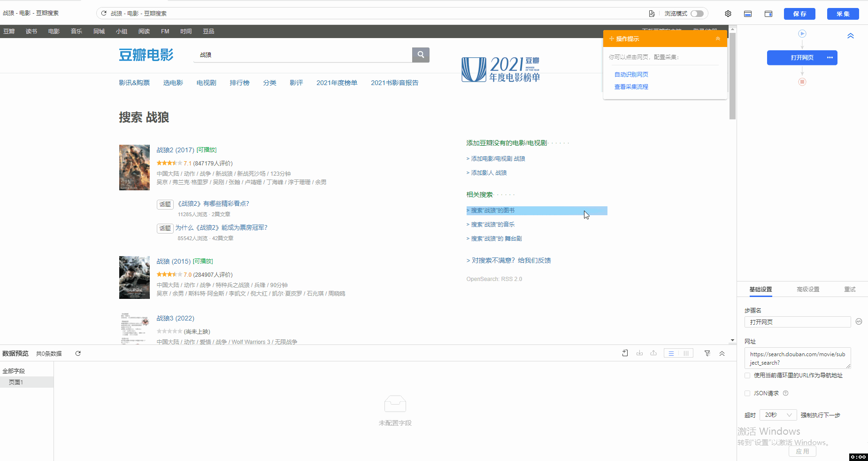Click export upload icon in data preview toolbar
The width and height of the screenshot is (868, 461).
tap(653, 353)
